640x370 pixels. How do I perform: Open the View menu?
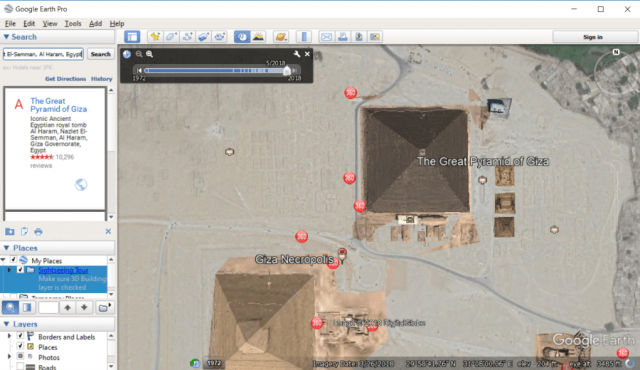(50, 23)
